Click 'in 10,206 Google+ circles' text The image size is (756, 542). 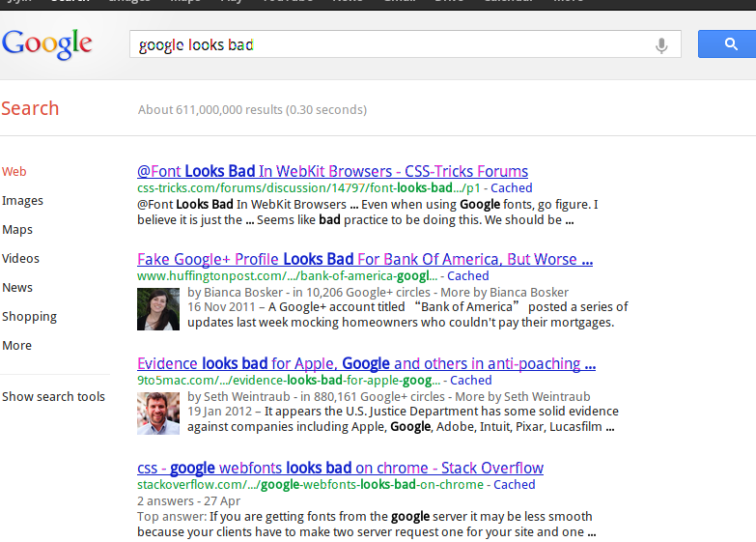point(361,292)
